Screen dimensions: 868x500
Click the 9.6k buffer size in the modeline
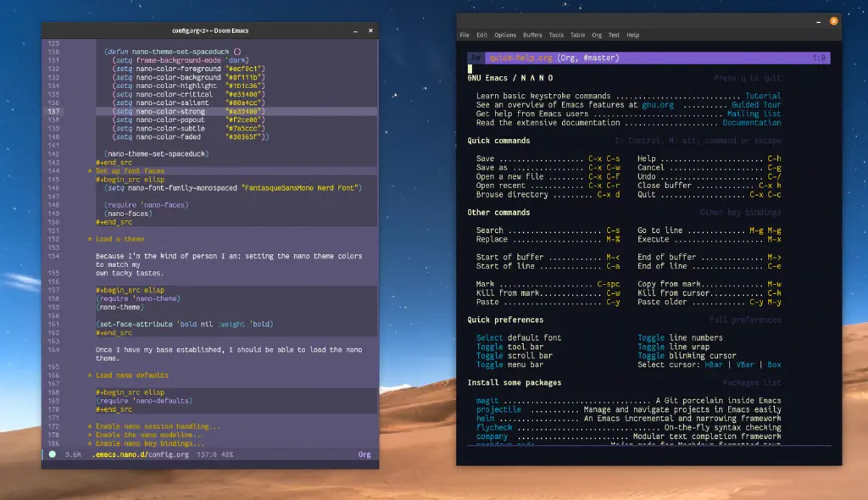[73, 454]
